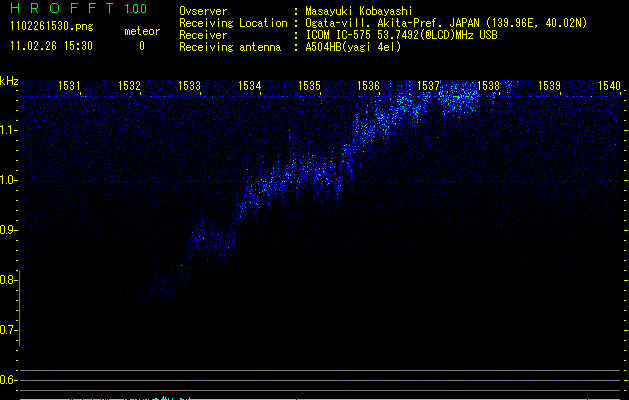This screenshot has height=400, width=629.
Task: Click the date 11.02.26 15:30
Action: pyautogui.click(x=51, y=46)
